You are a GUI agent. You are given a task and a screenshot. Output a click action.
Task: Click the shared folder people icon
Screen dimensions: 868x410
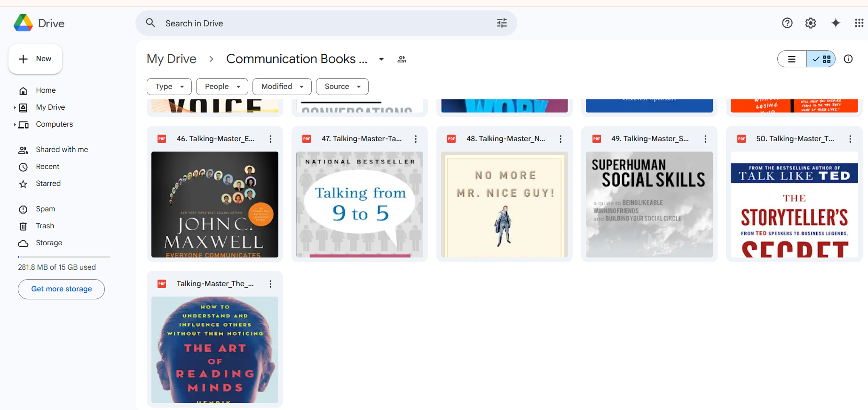[402, 59]
